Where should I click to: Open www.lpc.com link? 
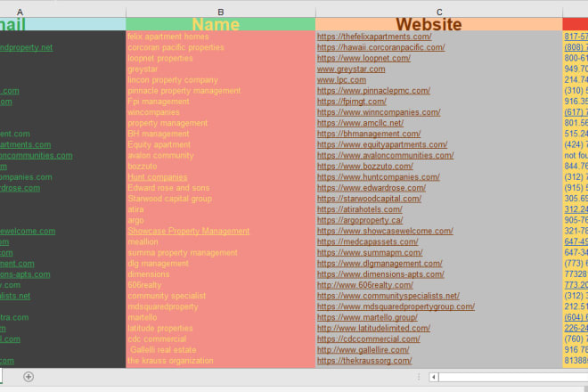click(341, 80)
